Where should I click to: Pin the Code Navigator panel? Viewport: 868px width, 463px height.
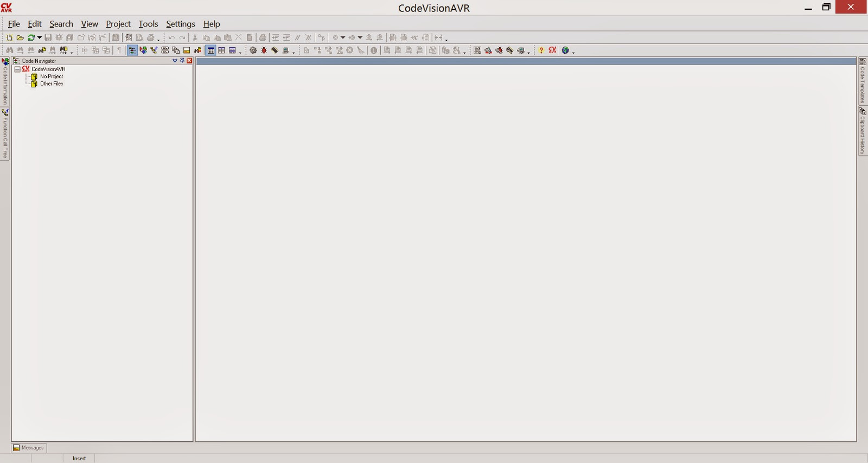(x=182, y=61)
